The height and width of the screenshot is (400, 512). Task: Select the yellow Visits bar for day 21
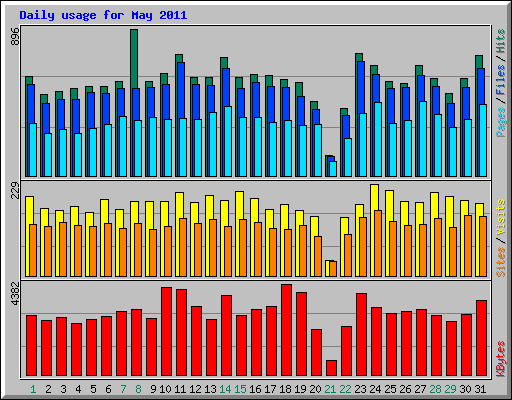327,268
